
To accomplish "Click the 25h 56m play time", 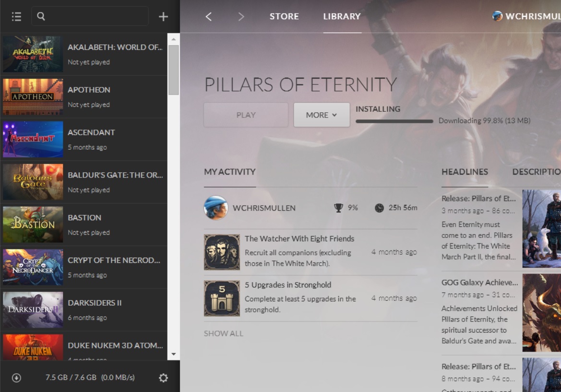I will point(403,208).
